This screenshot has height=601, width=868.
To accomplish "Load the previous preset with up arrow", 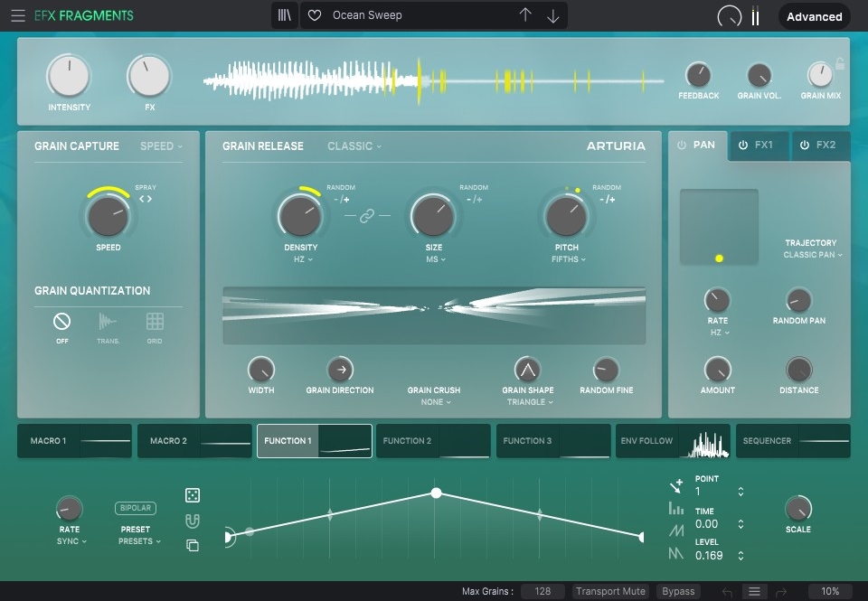I will point(525,15).
